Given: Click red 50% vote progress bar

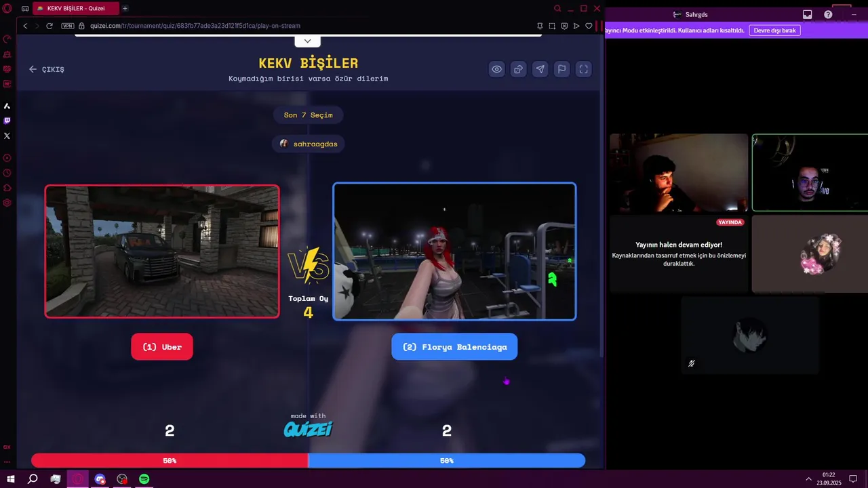Looking at the screenshot, I should 170,461.
